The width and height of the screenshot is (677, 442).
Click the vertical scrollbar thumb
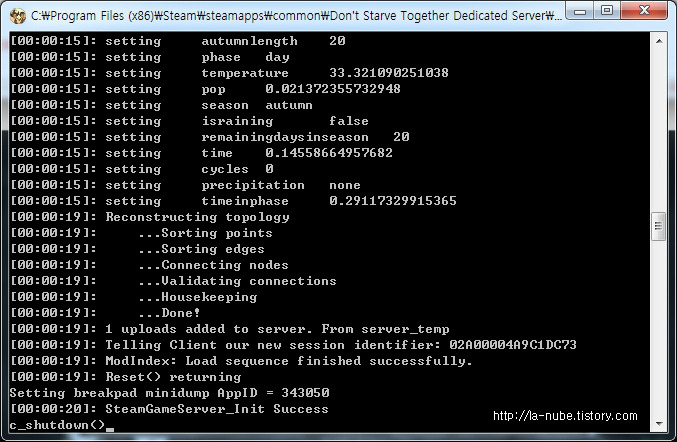pos(658,226)
